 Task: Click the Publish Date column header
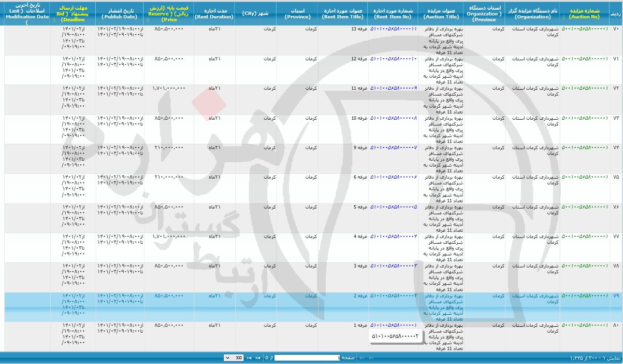tap(119, 14)
